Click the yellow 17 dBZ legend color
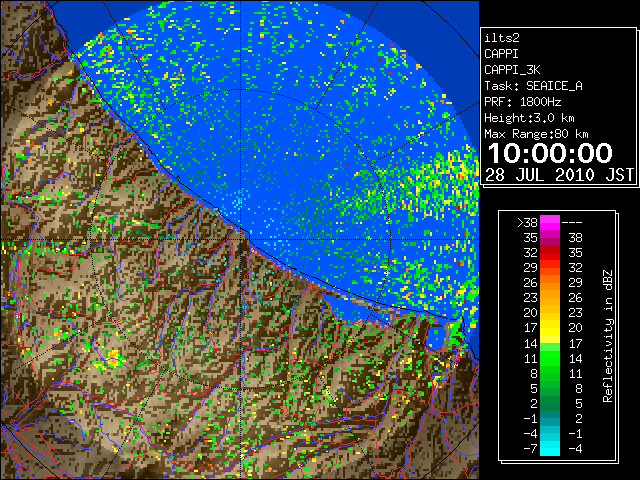The height and width of the screenshot is (480, 640). pyautogui.click(x=550, y=328)
